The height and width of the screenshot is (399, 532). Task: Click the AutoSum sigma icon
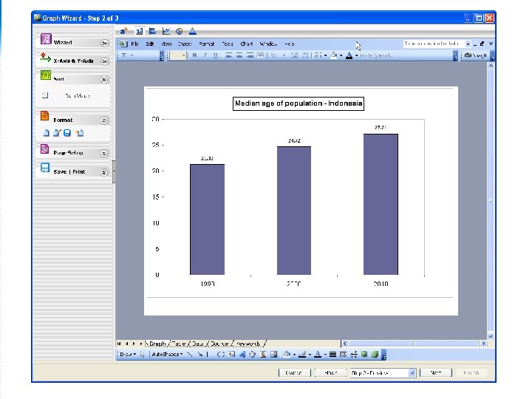pos(124,55)
